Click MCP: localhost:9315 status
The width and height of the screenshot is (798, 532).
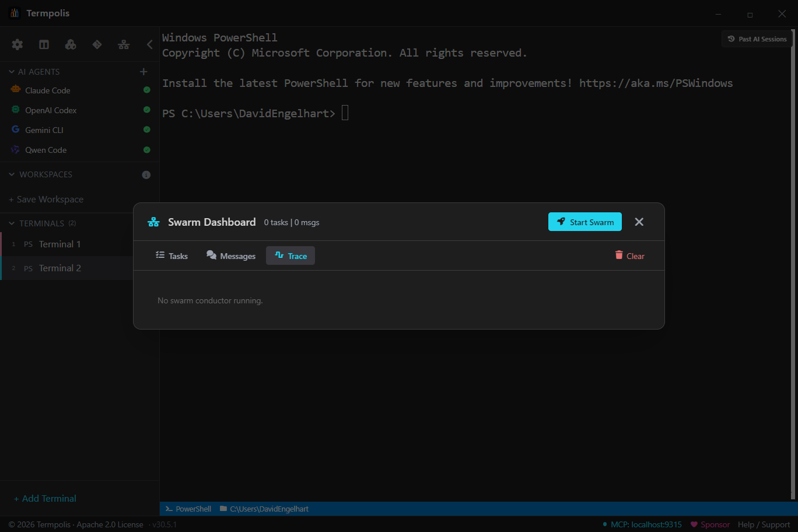tap(642, 524)
